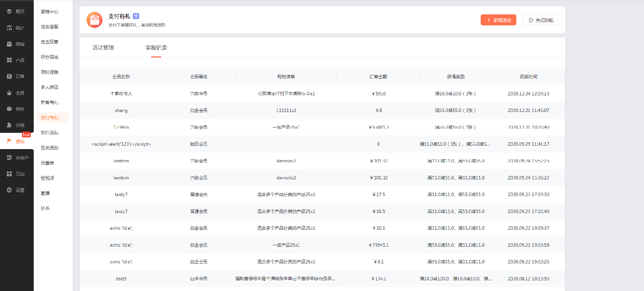This screenshot has height=291, width=644.
Task: Open 优惠券 in the submenu
Action: pos(47,163)
